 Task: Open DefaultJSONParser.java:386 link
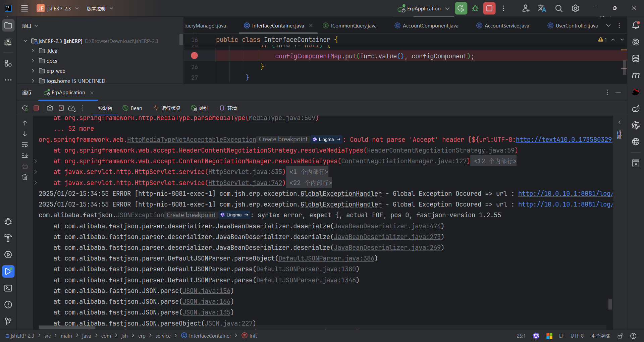coord(326,259)
